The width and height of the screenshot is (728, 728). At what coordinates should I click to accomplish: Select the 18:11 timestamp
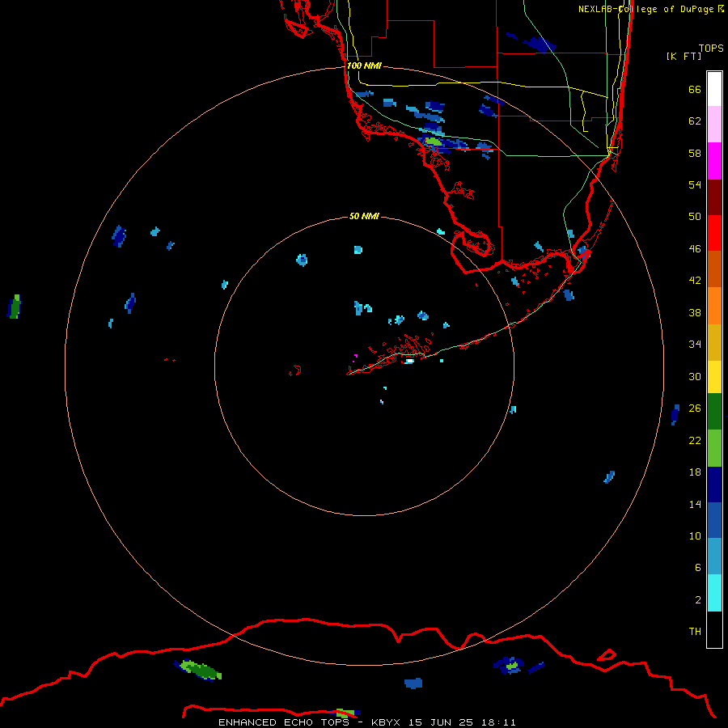click(498, 722)
